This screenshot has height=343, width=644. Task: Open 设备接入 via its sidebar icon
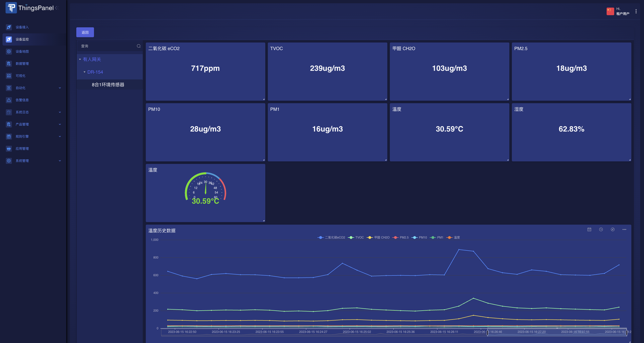[9, 27]
